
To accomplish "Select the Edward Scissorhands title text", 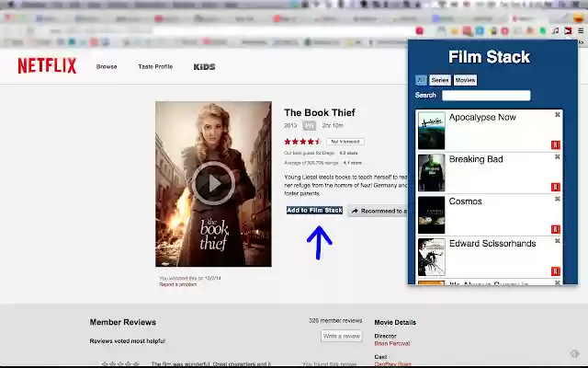I will tap(492, 243).
